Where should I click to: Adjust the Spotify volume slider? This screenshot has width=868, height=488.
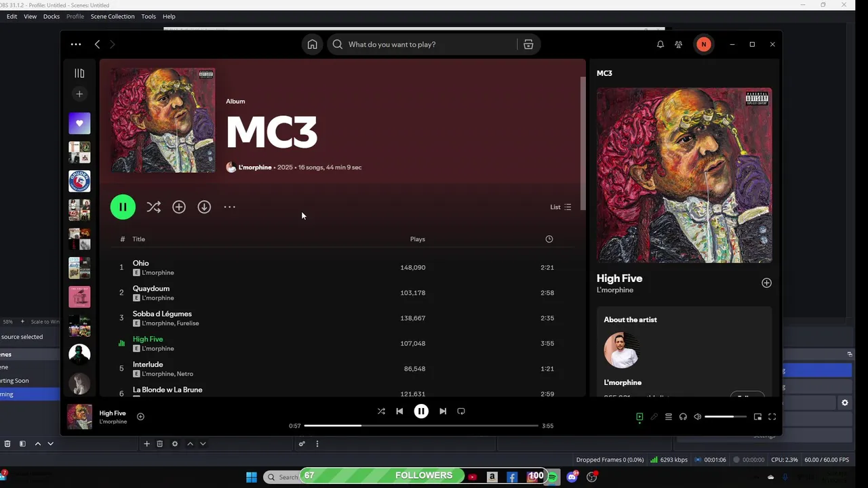(726, 417)
